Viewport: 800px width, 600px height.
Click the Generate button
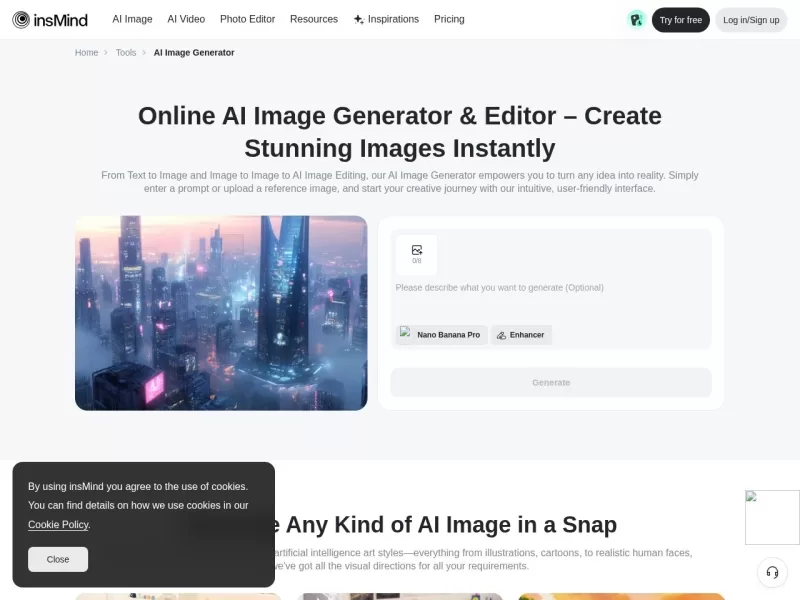(551, 383)
